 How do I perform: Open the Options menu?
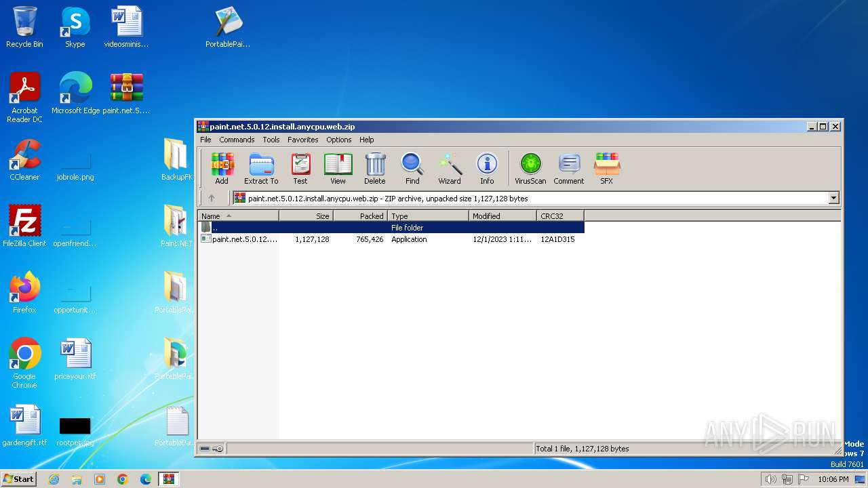coord(339,140)
